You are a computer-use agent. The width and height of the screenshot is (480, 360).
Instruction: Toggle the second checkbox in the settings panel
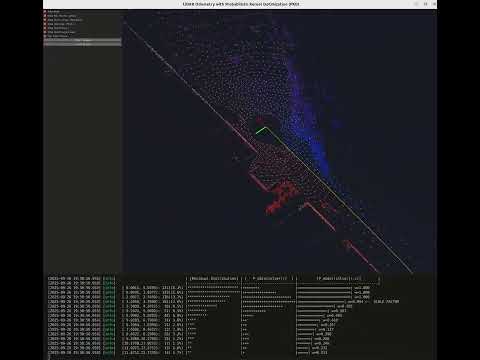(45, 16)
